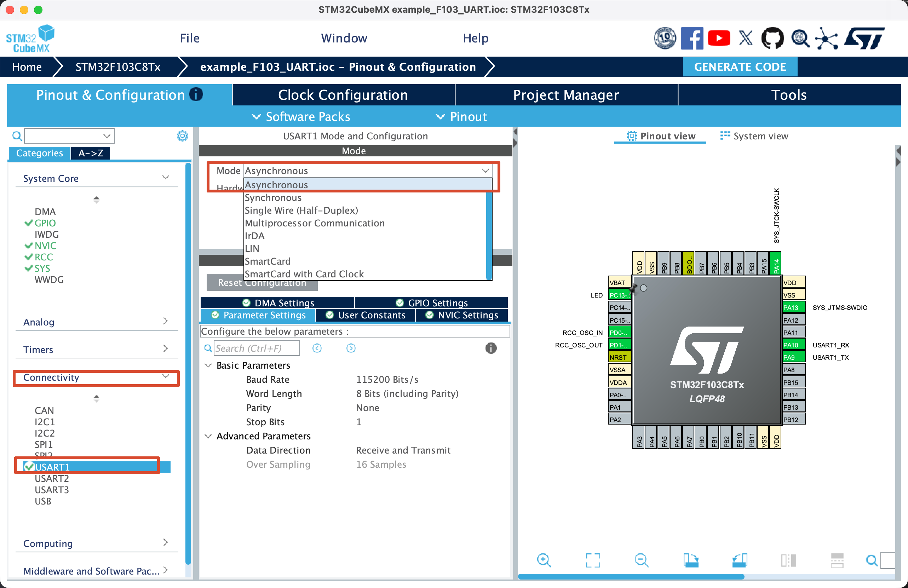Image resolution: width=908 pixels, height=588 pixels.
Task: Open the Pinout dropdown menu
Action: coord(461,117)
